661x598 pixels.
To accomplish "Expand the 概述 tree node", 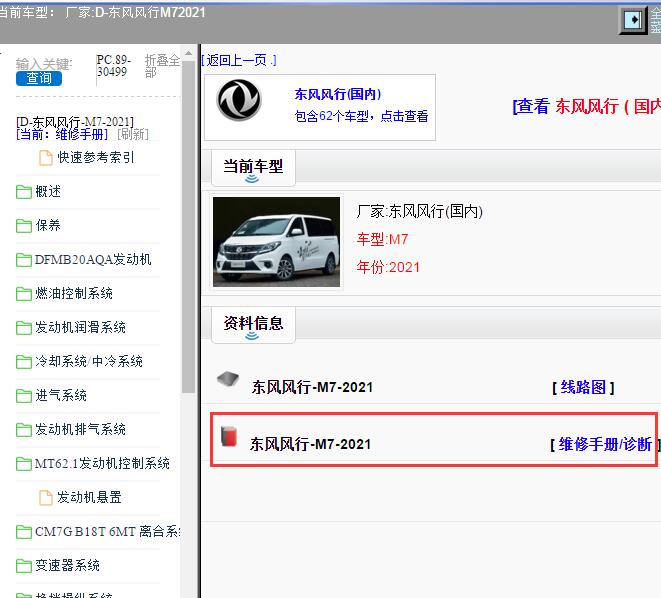I will tap(48, 191).
